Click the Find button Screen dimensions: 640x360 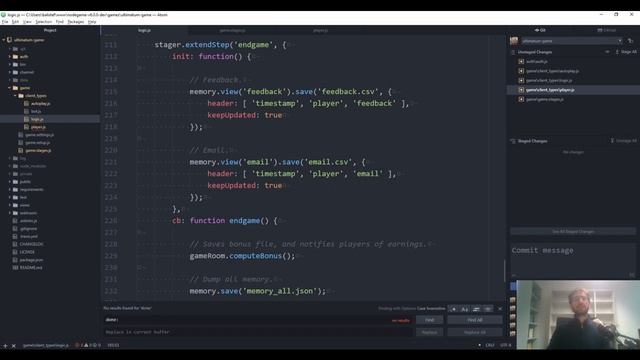tap(429, 320)
